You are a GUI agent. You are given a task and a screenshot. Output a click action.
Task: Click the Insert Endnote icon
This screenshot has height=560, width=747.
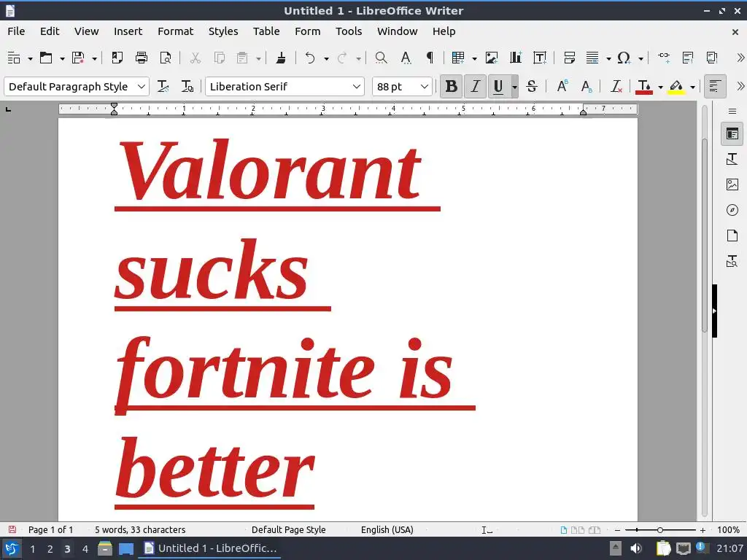(712, 58)
